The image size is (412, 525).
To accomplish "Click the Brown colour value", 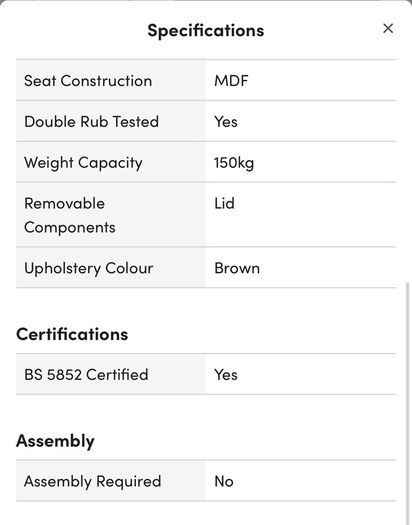I will 237,268.
